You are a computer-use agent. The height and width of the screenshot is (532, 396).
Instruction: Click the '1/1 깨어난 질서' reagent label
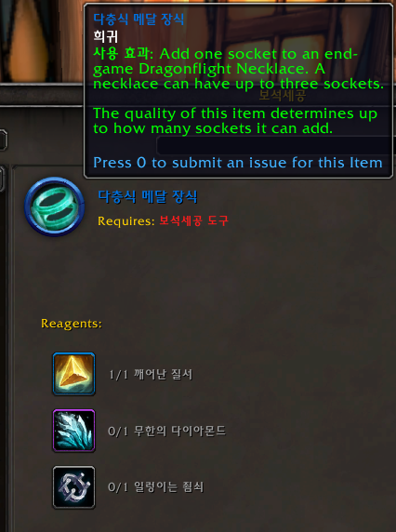point(151,375)
